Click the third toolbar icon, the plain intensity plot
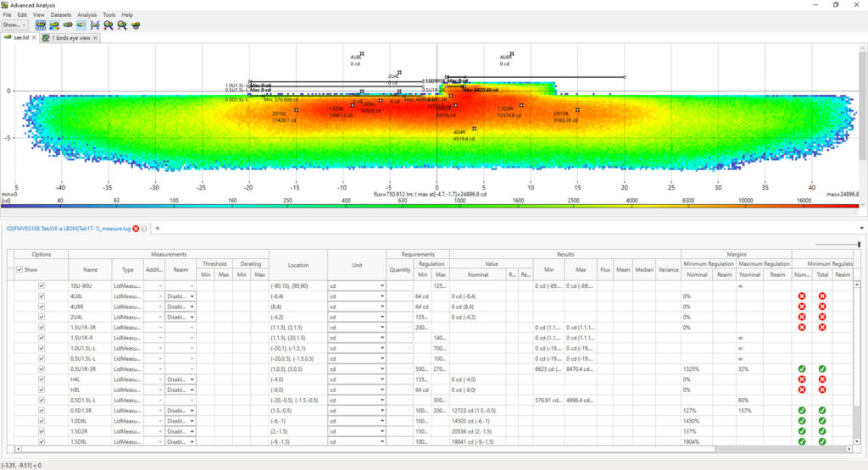This screenshot has width=868, height=470. 68,25
